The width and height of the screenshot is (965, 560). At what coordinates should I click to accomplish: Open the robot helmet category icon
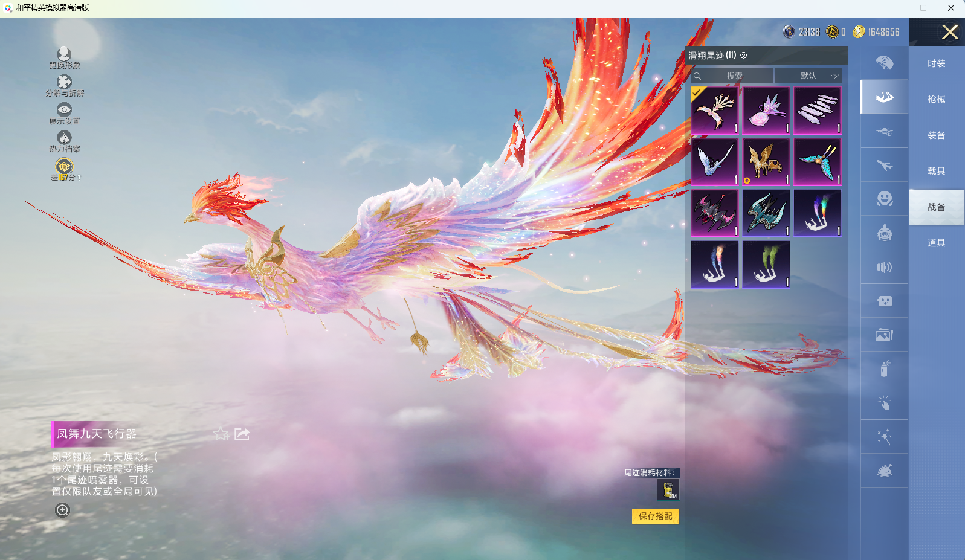coord(885,233)
